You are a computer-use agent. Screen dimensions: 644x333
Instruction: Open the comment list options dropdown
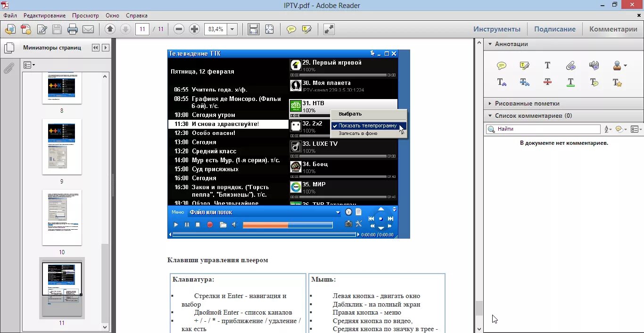[636, 129]
